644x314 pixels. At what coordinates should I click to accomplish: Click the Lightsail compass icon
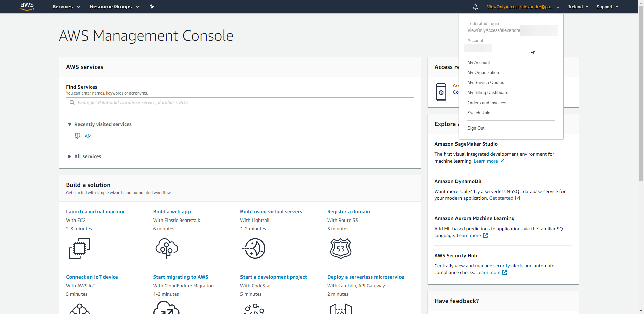click(254, 248)
